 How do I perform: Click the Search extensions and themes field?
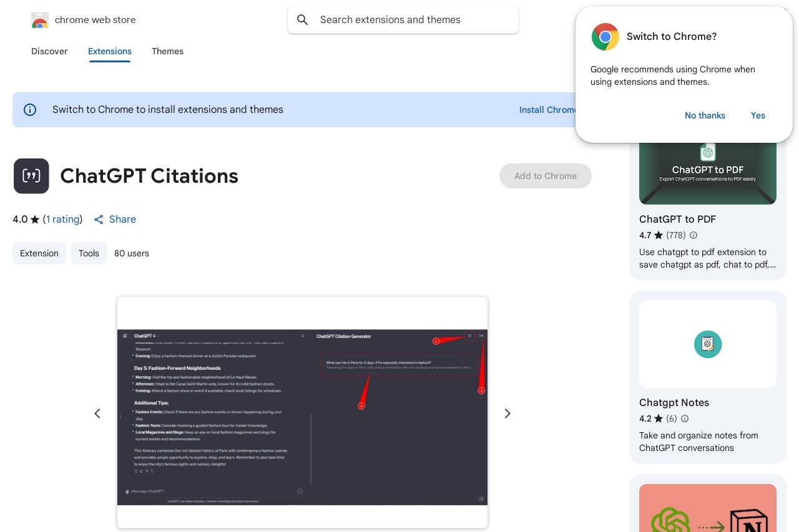click(x=403, y=20)
